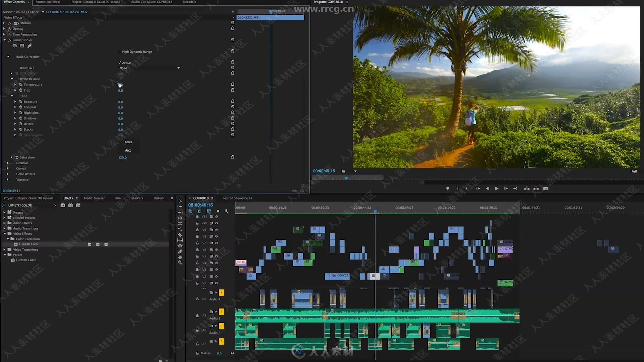Add marker in Program monitor
This screenshot has height=362, width=644.
tap(448, 189)
